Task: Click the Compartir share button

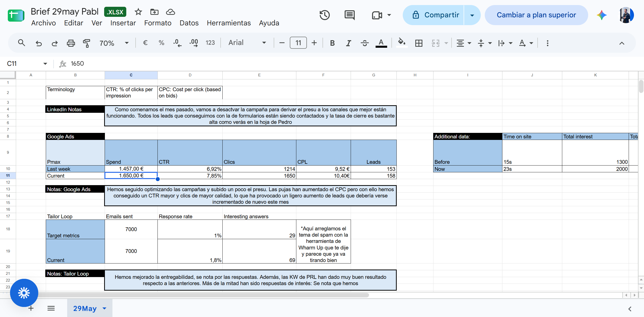Action: (433, 15)
